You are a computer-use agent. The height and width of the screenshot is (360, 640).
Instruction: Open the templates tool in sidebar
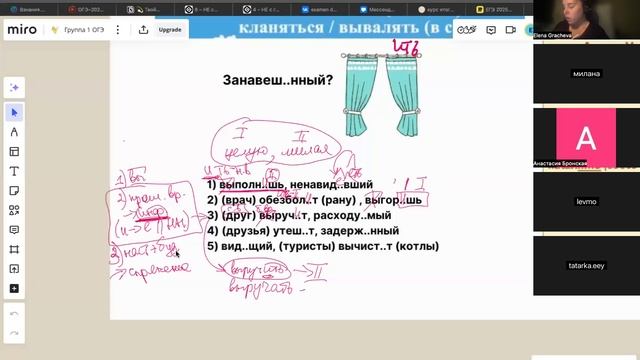pos(14,151)
